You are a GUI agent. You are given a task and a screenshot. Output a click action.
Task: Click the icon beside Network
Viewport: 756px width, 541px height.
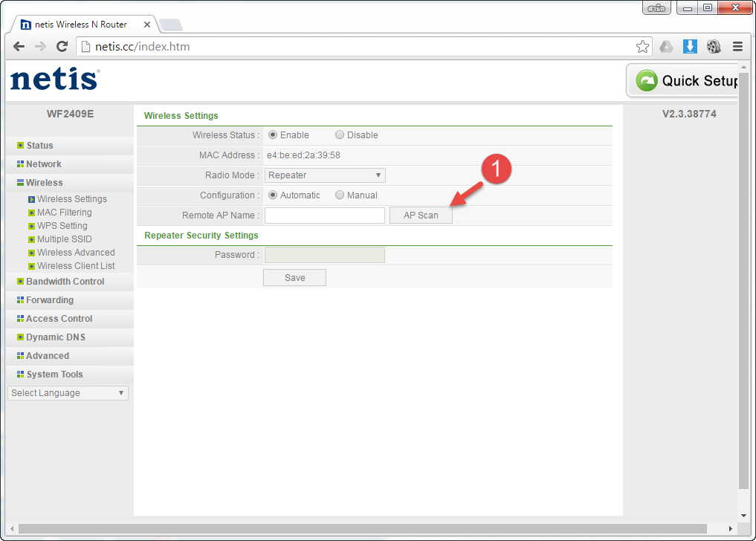[x=20, y=164]
